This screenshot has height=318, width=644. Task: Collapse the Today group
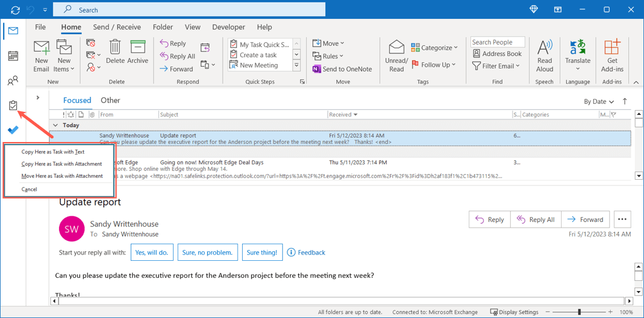click(55, 125)
